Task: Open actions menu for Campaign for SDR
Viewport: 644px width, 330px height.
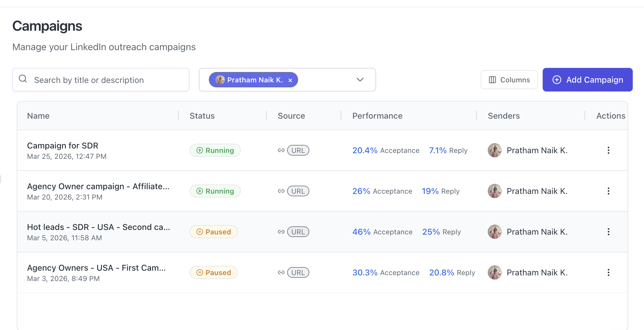Action: point(608,150)
